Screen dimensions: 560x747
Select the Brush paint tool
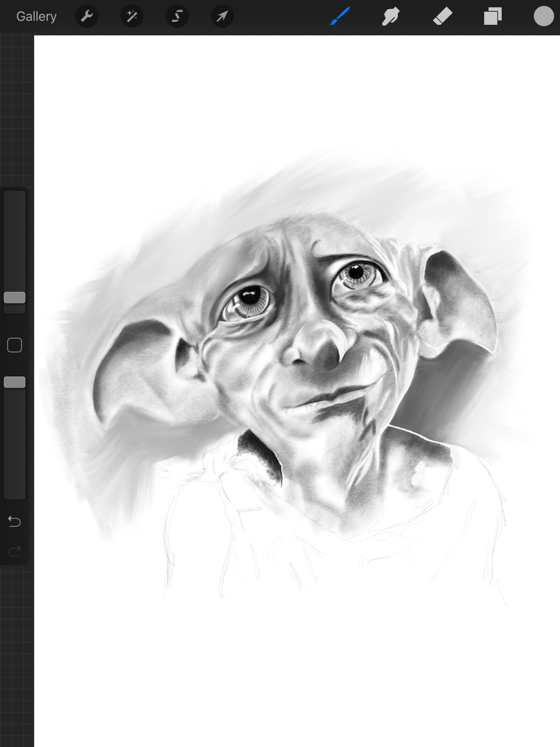(340, 16)
